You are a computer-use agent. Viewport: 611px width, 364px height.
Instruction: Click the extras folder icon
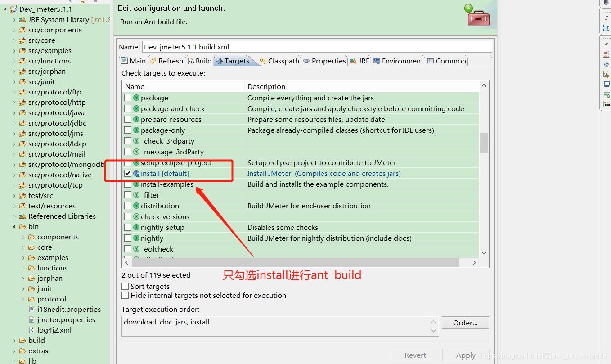tap(22, 351)
